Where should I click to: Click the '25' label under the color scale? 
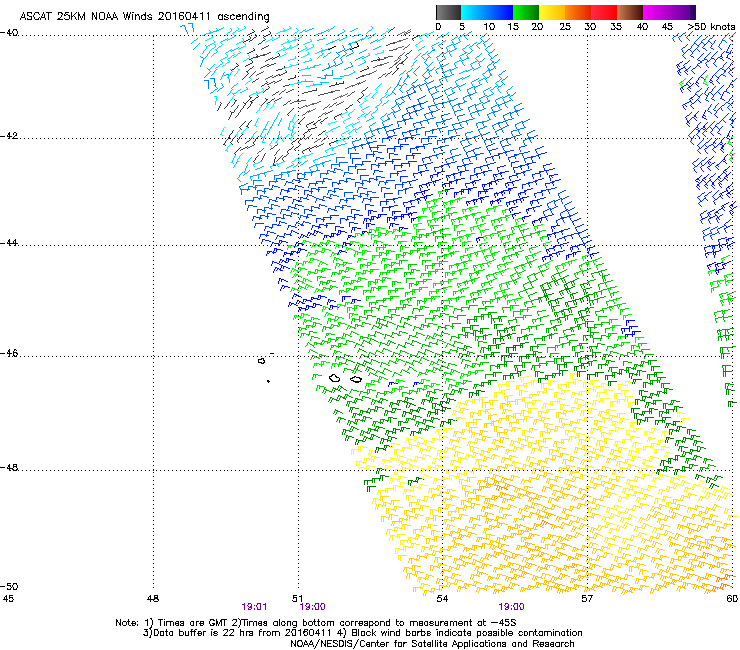564,27
